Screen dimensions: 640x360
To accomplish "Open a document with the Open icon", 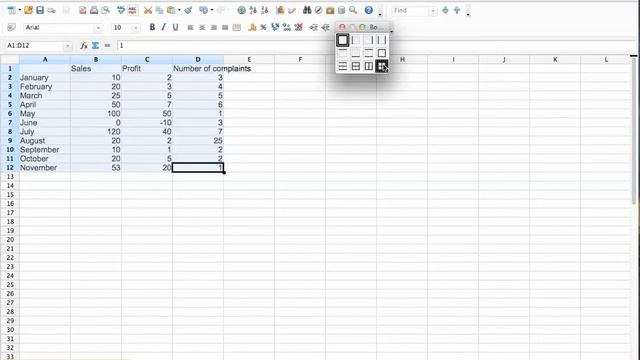I will (x=28, y=10).
